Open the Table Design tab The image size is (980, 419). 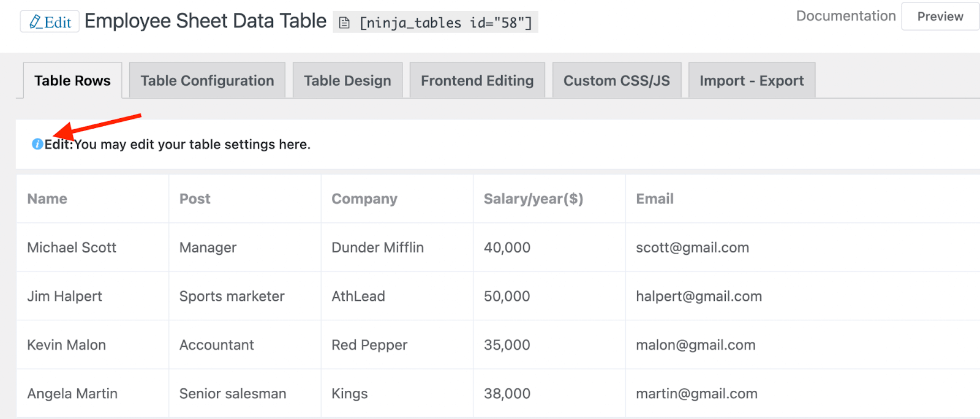pyautogui.click(x=347, y=80)
